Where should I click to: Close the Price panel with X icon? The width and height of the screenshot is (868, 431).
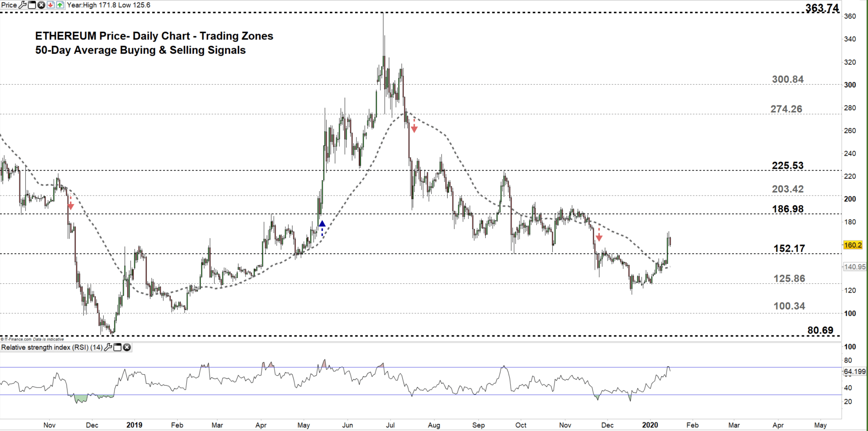click(x=41, y=5)
